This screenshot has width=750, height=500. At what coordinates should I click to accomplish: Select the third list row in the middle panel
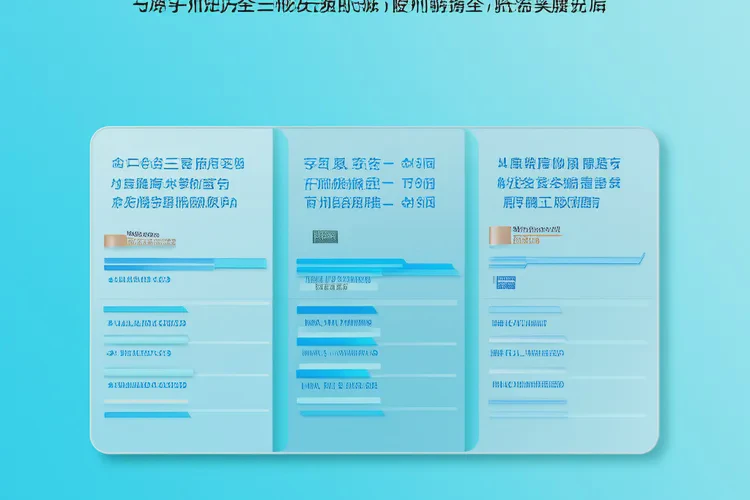click(x=340, y=383)
